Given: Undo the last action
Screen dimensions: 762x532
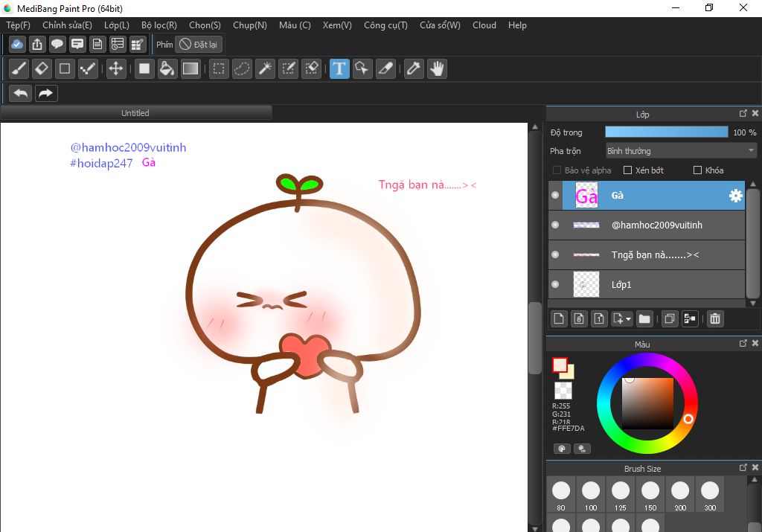Looking at the screenshot, I should tap(20, 93).
